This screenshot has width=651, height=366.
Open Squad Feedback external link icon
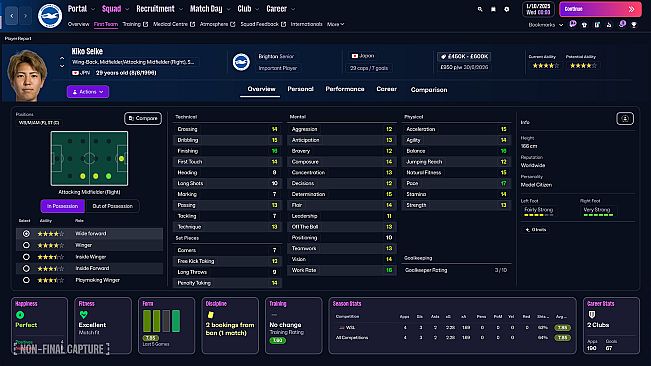pos(283,24)
